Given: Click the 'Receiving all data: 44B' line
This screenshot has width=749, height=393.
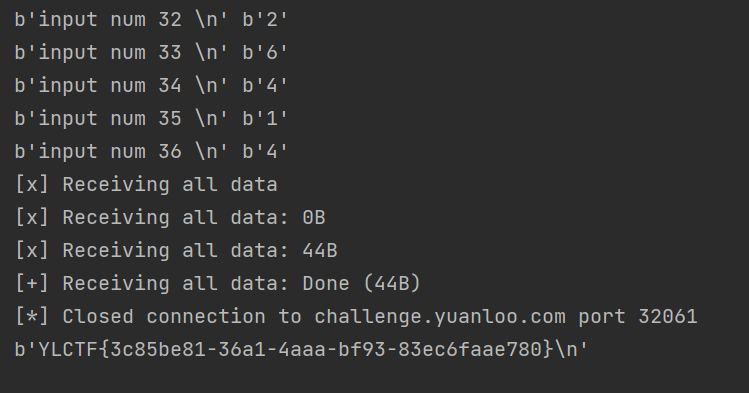Looking at the screenshot, I should tap(176, 251).
